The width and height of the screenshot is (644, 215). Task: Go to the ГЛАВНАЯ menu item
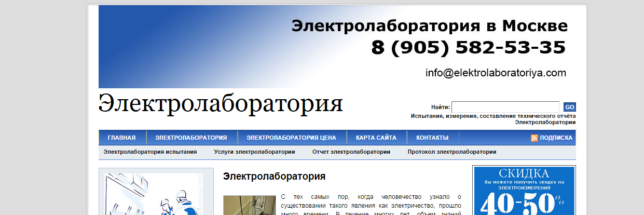pyautogui.click(x=122, y=138)
